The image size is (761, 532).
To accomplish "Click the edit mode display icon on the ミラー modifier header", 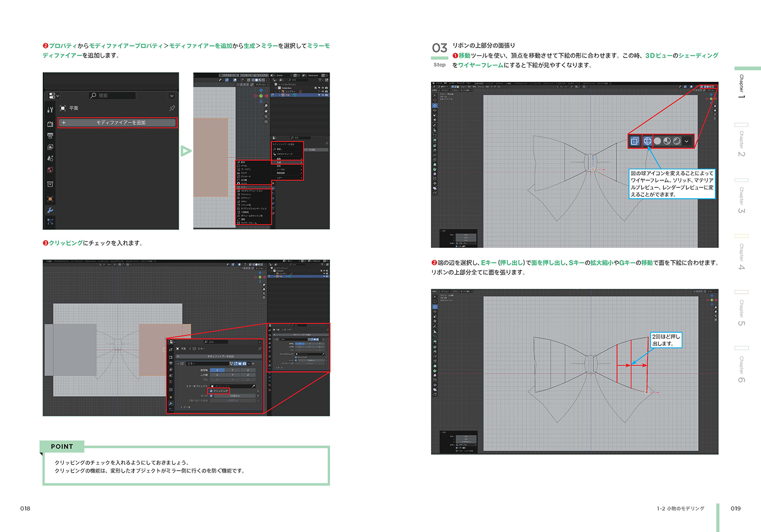I will (235, 364).
